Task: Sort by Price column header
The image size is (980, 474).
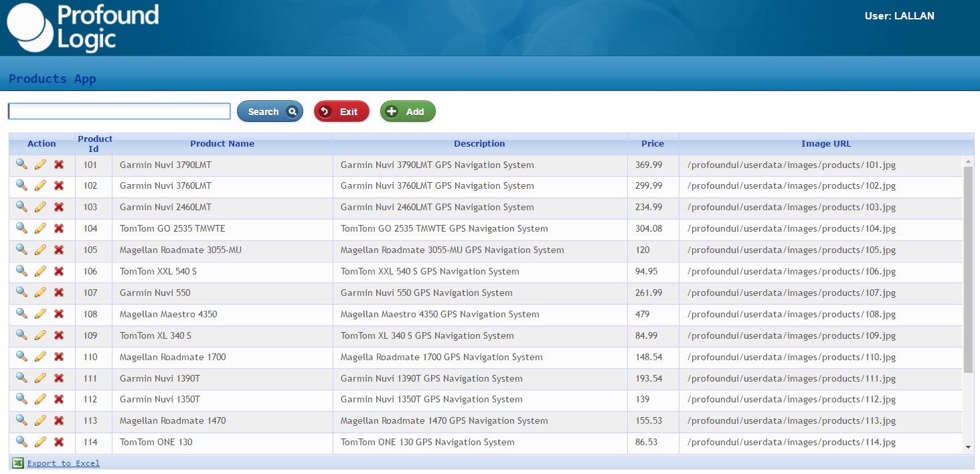Action: pos(653,144)
